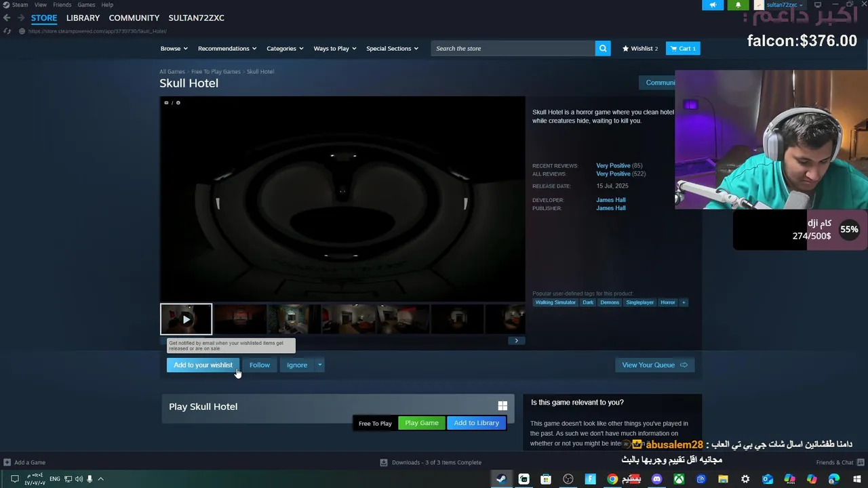
Task: Expand the Recommendations dropdown
Action: coord(227,48)
